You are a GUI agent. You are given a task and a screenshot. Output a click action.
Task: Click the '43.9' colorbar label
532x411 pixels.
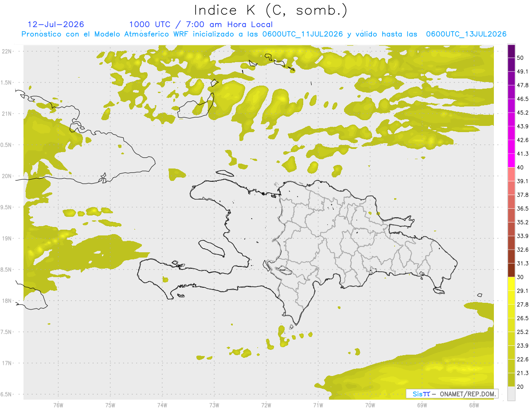coord(523,126)
